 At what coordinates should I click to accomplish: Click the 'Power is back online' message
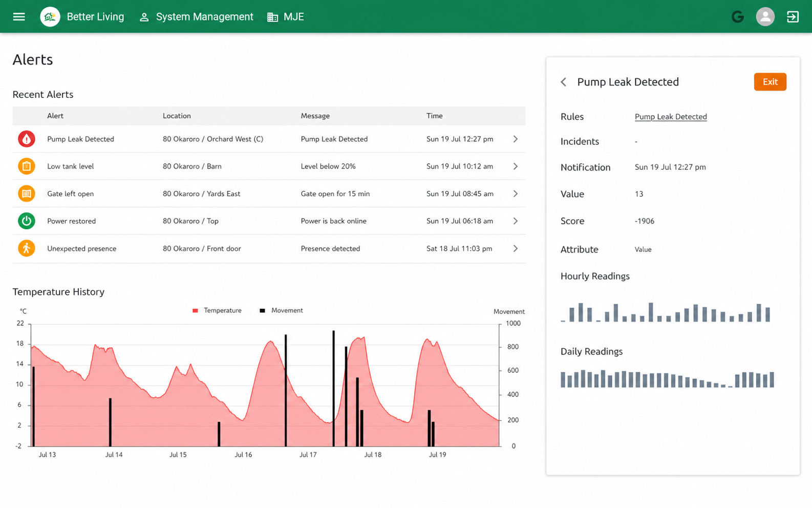pos(334,221)
